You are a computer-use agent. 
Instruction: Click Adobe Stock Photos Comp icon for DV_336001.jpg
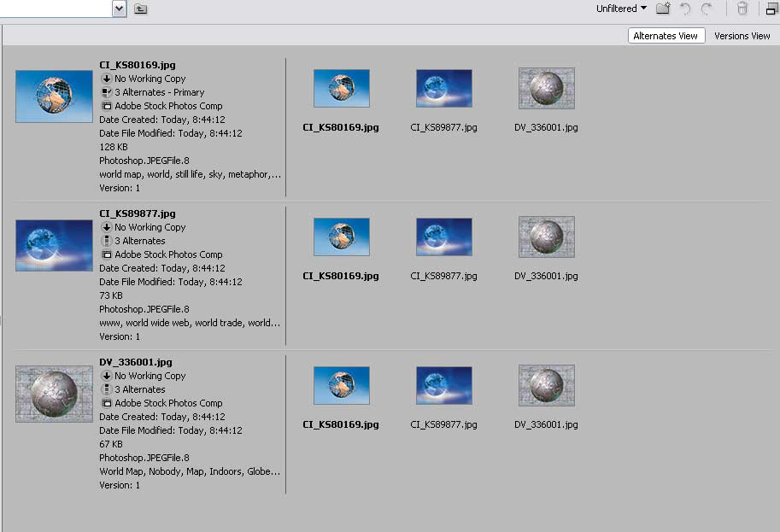(x=107, y=403)
